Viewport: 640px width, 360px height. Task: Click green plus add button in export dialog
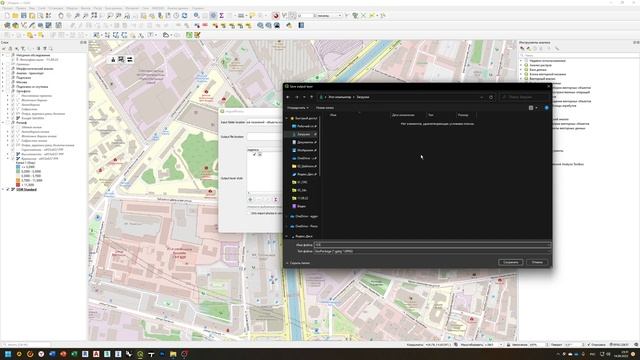[250, 200]
